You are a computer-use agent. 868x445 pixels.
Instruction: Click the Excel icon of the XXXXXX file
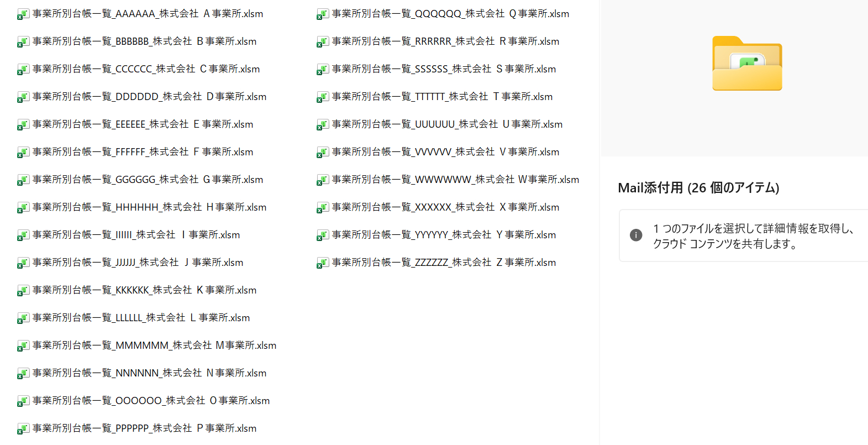tap(323, 207)
